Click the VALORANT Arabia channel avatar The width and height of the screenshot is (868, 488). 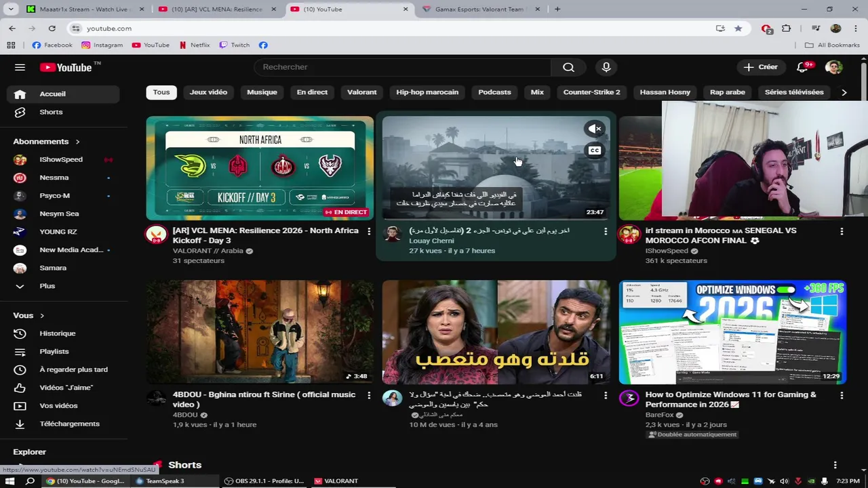(157, 235)
